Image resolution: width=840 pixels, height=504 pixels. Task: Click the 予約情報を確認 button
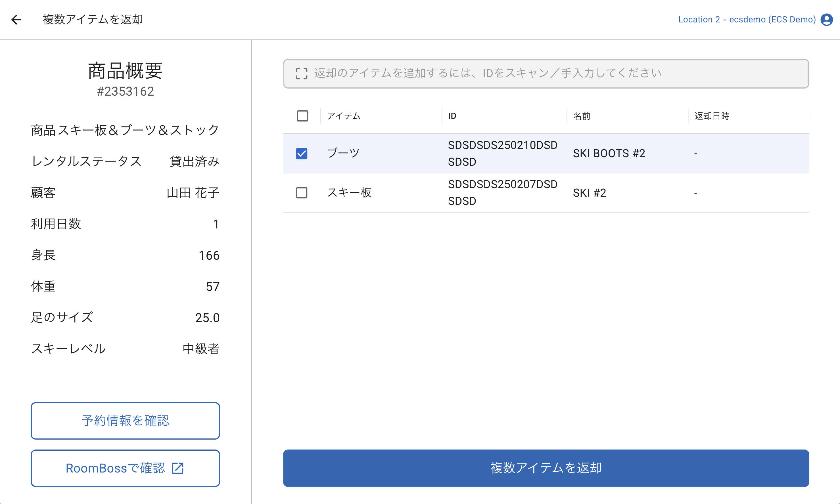point(125,421)
